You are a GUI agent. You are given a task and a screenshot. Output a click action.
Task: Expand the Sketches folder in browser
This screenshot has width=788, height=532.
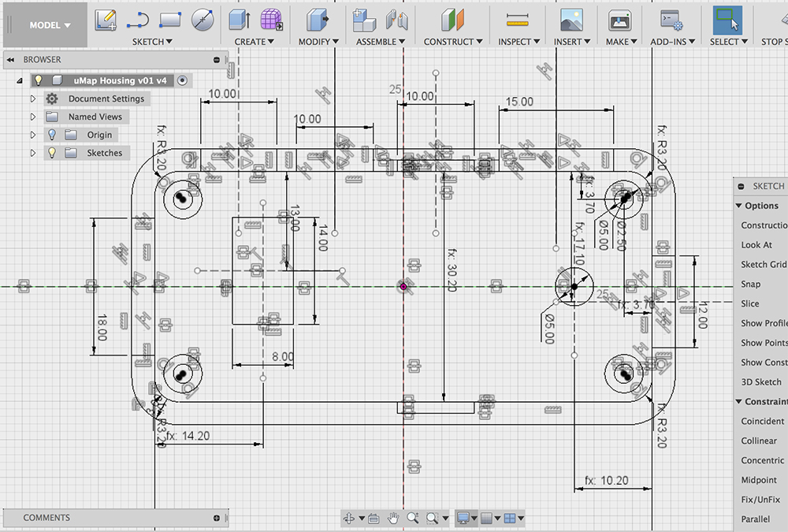point(33,152)
